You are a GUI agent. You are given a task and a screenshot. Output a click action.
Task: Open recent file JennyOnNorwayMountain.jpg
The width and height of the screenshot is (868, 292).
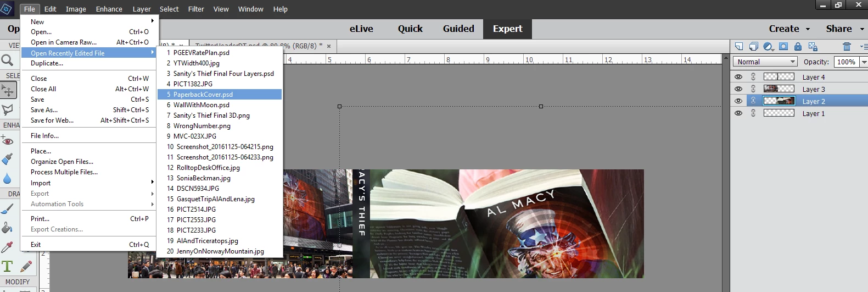pyautogui.click(x=220, y=251)
